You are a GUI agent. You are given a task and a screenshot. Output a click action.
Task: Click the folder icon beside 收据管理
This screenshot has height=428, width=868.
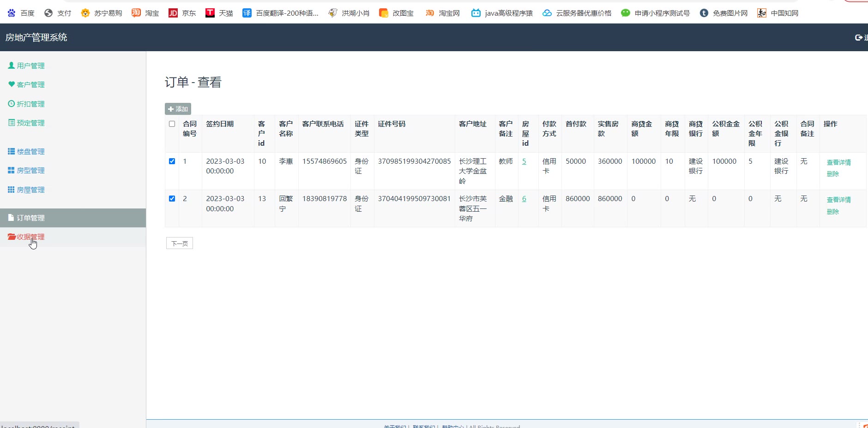tap(12, 237)
